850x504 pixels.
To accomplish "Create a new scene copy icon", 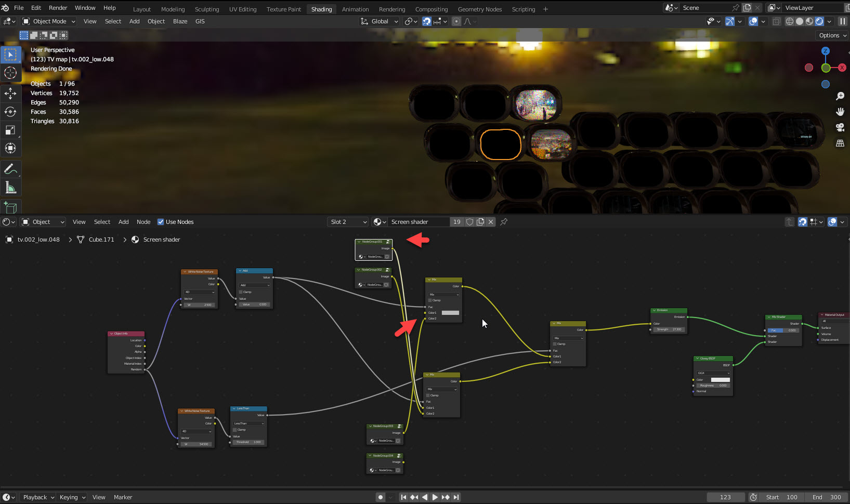I will click(x=747, y=8).
